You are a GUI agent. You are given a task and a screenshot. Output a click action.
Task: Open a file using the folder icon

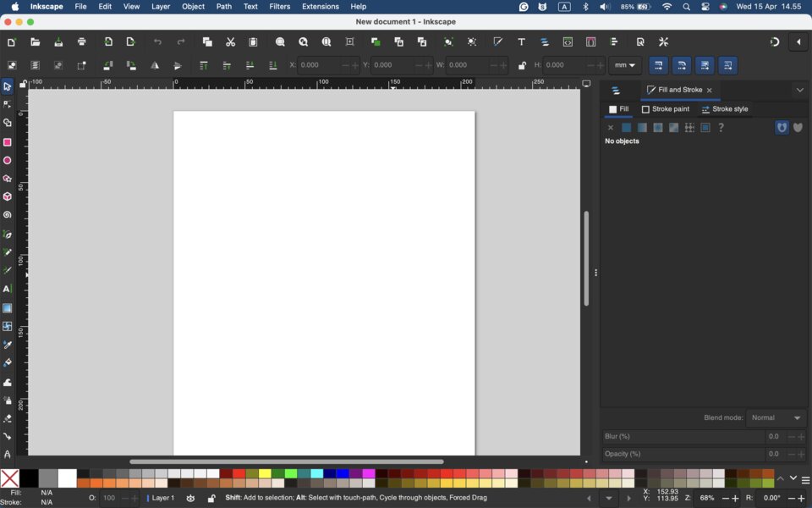point(36,42)
